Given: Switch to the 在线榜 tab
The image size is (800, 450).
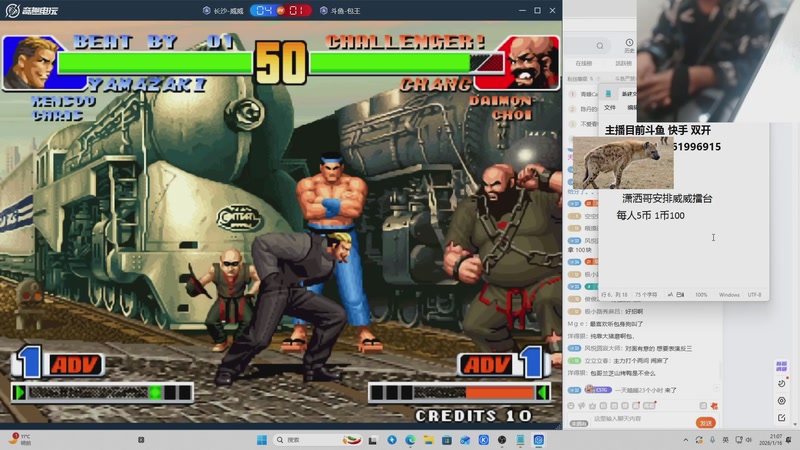Looking at the screenshot, I should (x=584, y=63).
